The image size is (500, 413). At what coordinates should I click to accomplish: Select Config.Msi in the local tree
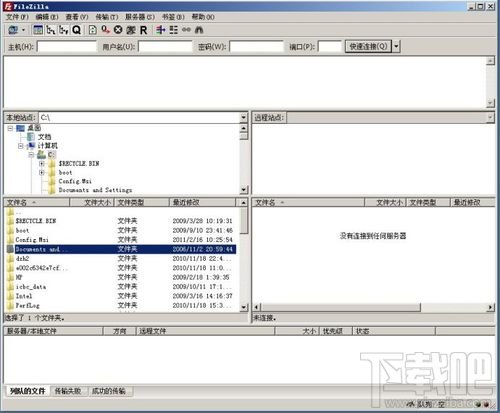(x=75, y=181)
